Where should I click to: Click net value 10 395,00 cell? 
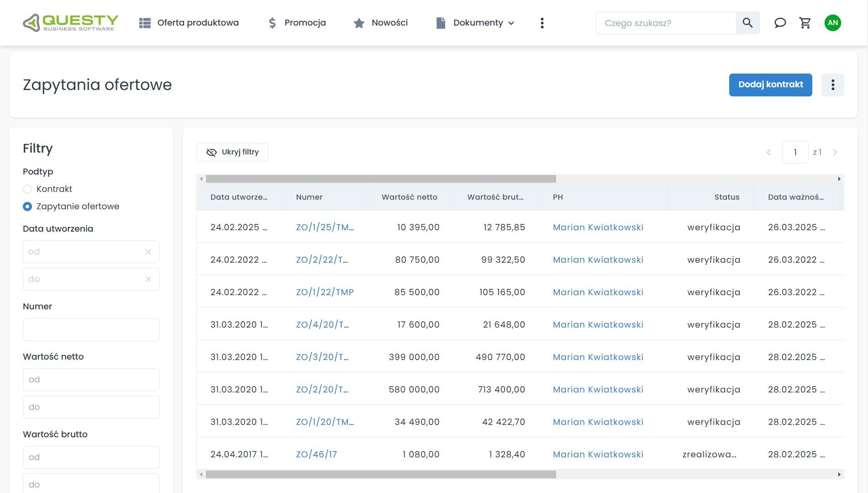(x=418, y=227)
